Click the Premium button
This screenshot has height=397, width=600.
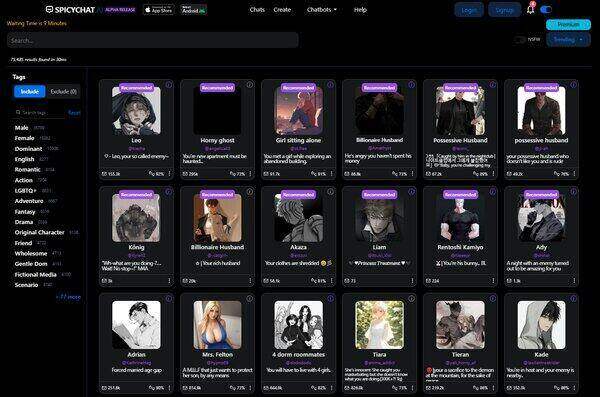tap(568, 25)
